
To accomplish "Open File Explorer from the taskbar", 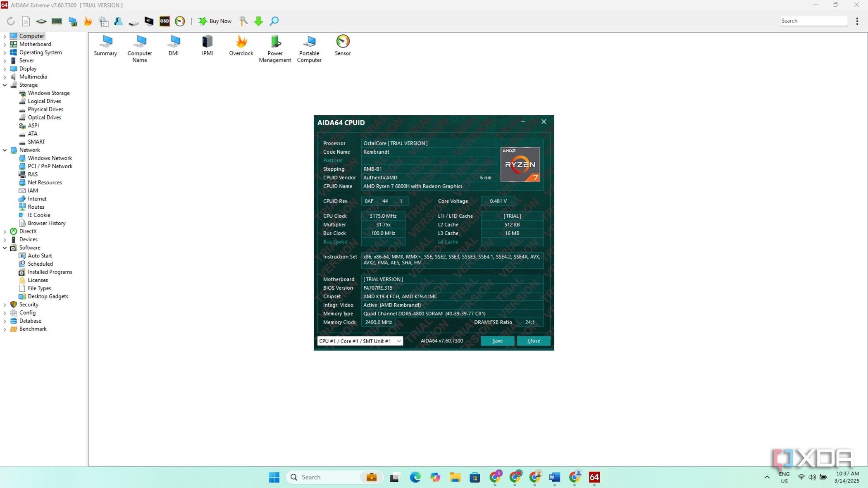I will [455, 477].
